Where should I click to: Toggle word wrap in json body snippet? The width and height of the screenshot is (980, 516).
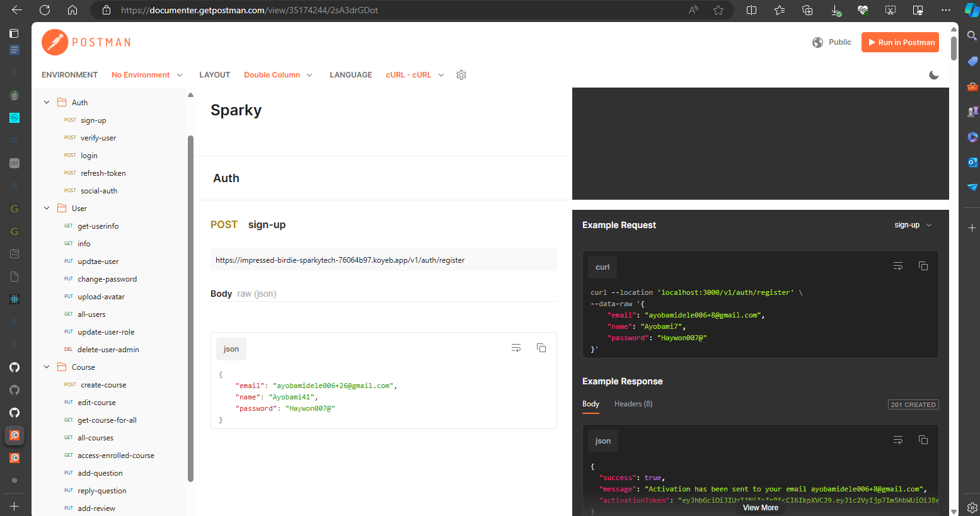pyautogui.click(x=516, y=348)
